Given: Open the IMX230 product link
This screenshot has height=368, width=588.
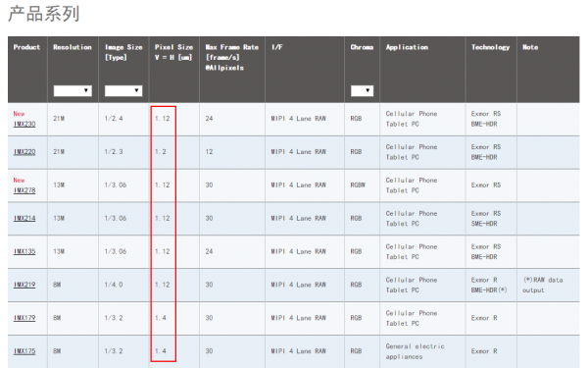Looking at the screenshot, I should click(24, 124).
